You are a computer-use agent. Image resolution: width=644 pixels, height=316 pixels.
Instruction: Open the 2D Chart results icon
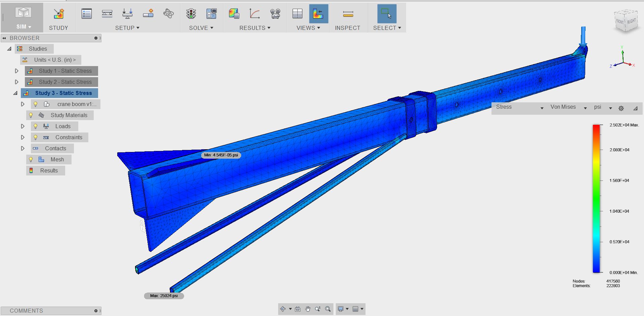tap(255, 14)
